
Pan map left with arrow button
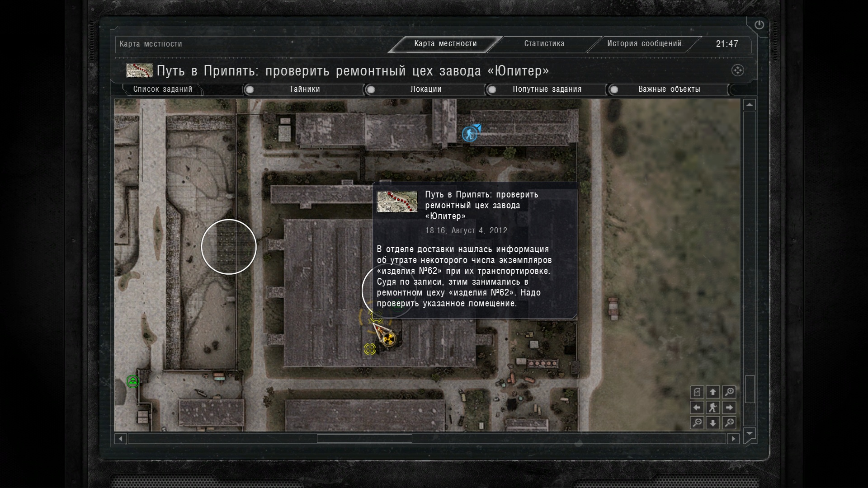pos(697,408)
